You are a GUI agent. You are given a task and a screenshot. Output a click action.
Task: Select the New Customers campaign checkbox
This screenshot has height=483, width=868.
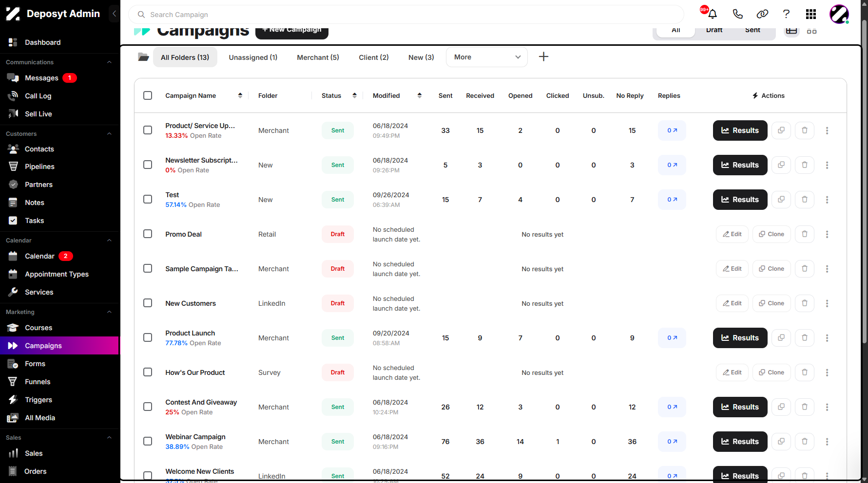tap(148, 303)
